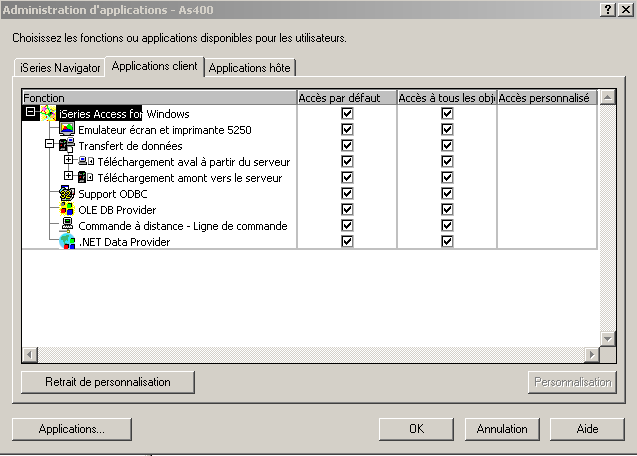The width and height of the screenshot is (637, 456).
Task: Click the iSeries Access for Windows icon
Action: tap(48, 113)
